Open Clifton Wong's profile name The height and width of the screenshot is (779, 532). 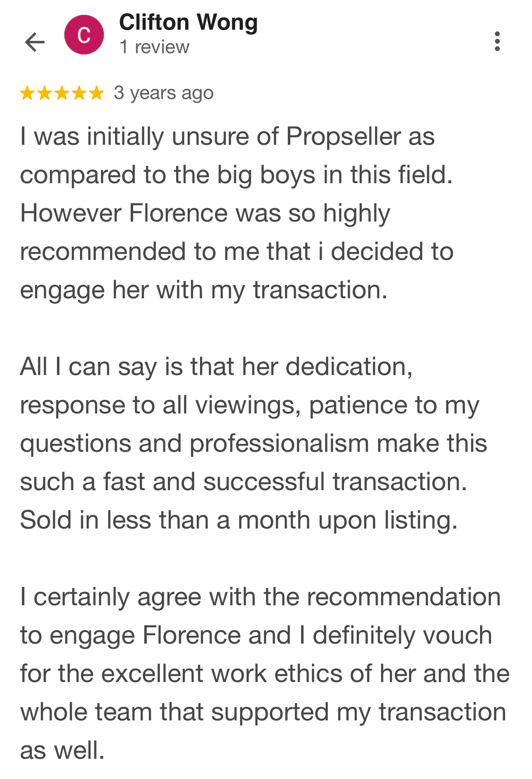coord(188,22)
